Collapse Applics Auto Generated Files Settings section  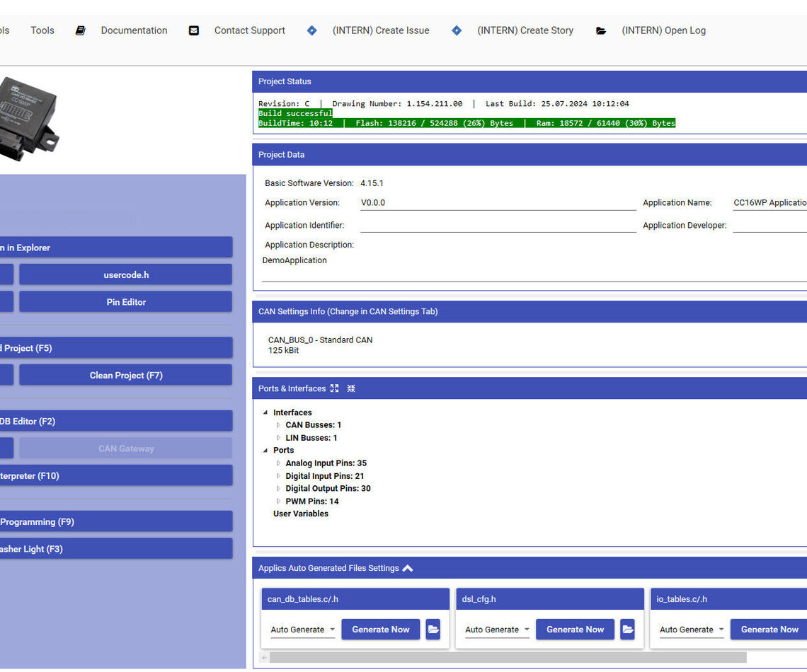point(408,568)
